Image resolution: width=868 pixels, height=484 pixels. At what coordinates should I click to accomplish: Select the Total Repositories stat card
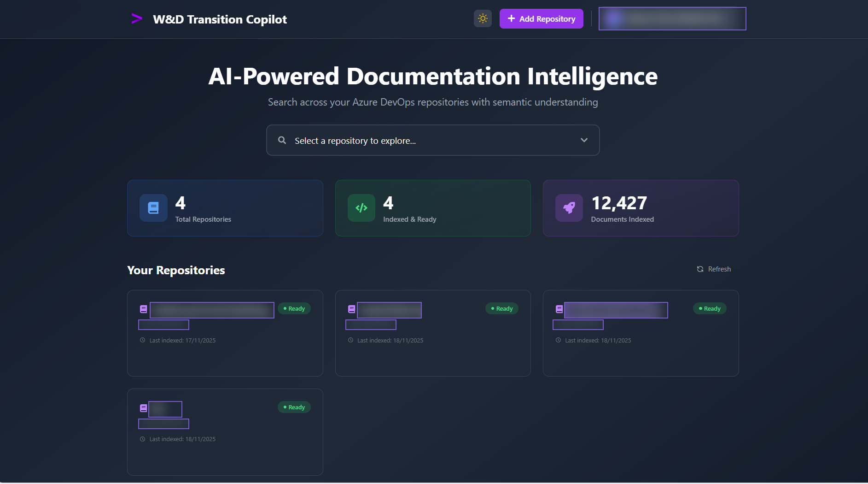click(x=225, y=208)
